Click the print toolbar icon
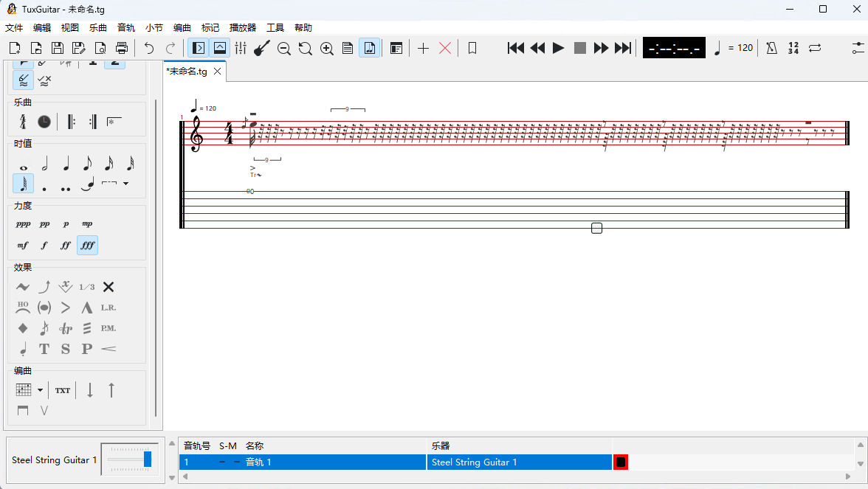 [122, 48]
